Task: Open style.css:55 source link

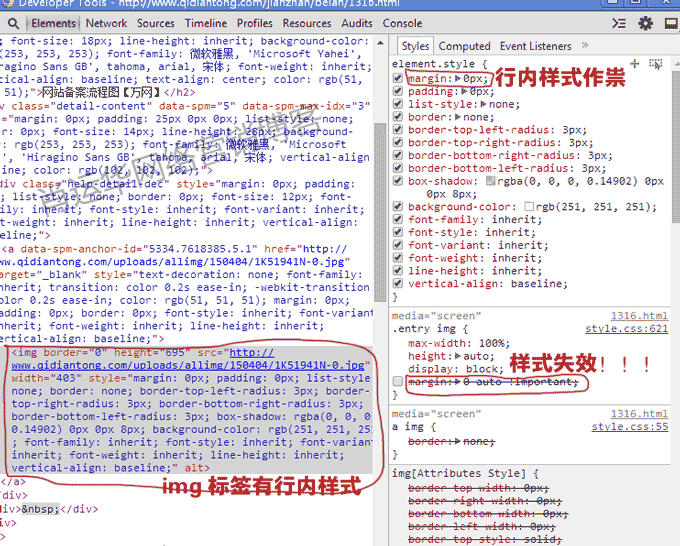Action: 630,427
